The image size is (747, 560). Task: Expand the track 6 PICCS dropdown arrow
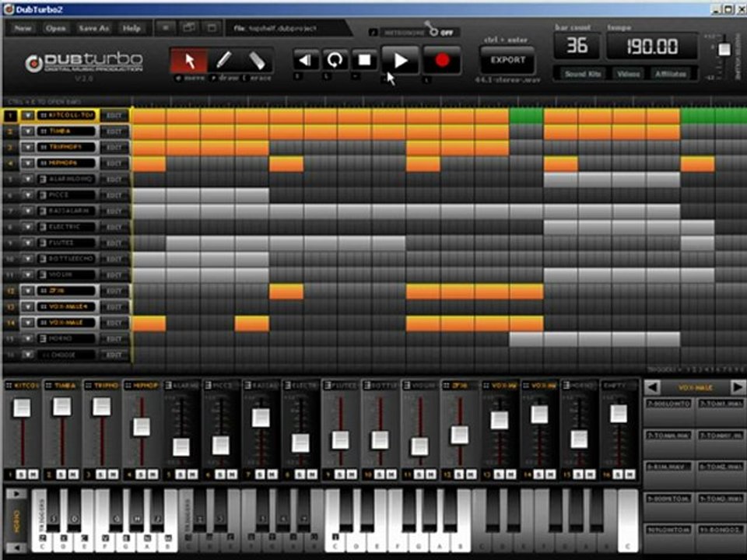28,195
